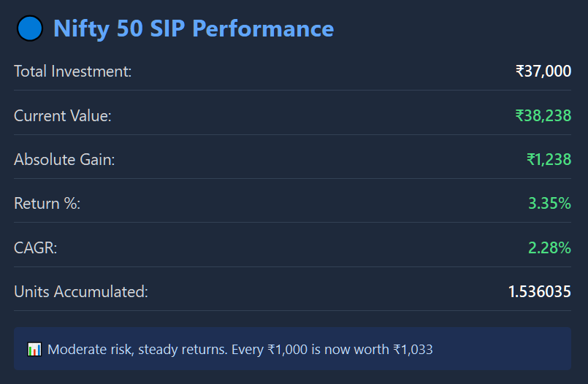Click the 3.35% return figure
Image resolution: width=588 pixels, height=384 pixels.
[549, 204]
